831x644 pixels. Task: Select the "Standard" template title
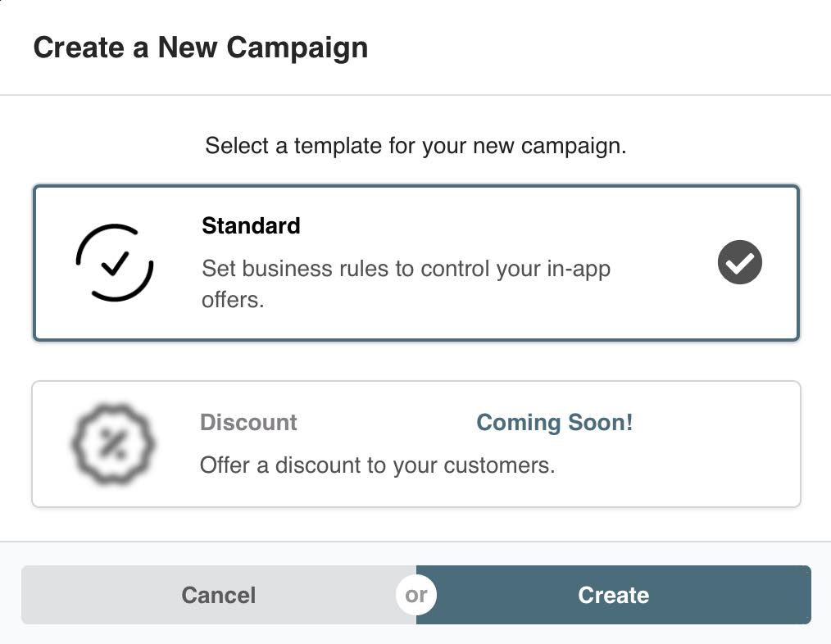click(251, 225)
